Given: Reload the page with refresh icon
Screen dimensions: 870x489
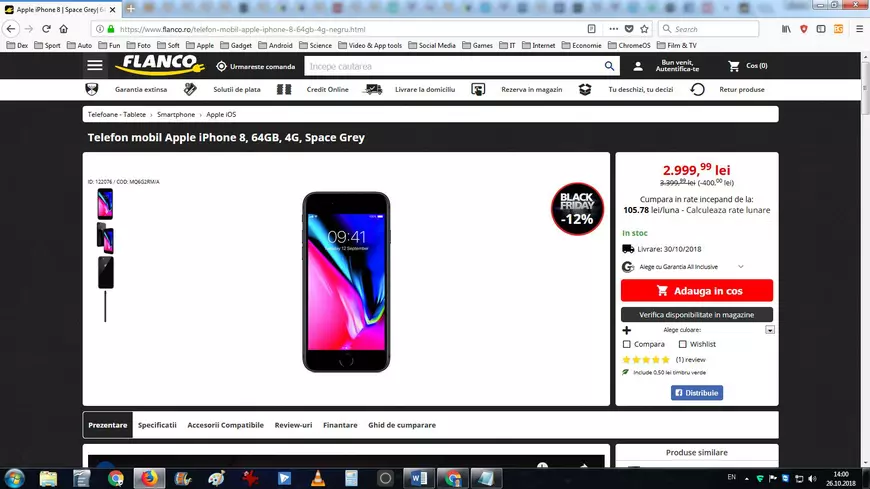Looking at the screenshot, I should 46,29.
